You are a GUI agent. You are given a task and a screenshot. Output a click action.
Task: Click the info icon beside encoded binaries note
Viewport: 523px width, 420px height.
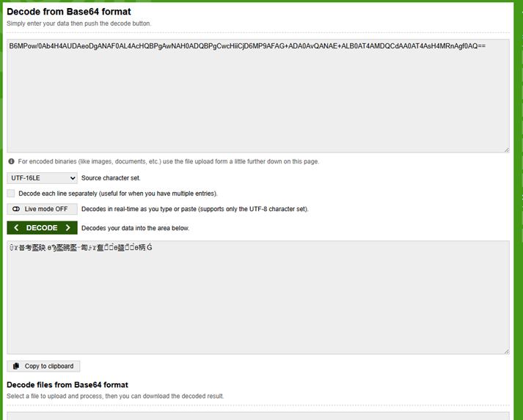point(11,161)
